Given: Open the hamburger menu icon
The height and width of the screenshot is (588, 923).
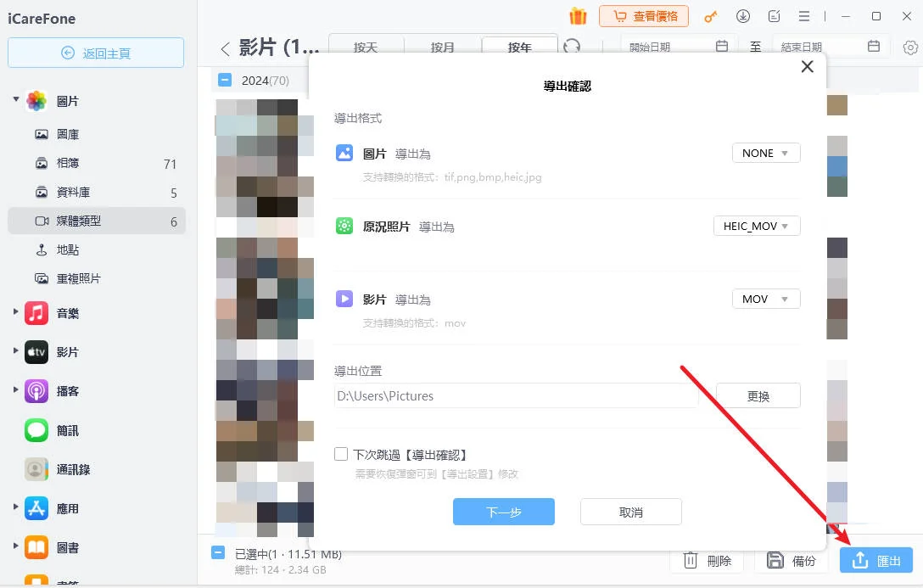Looking at the screenshot, I should [x=804, y=16].
